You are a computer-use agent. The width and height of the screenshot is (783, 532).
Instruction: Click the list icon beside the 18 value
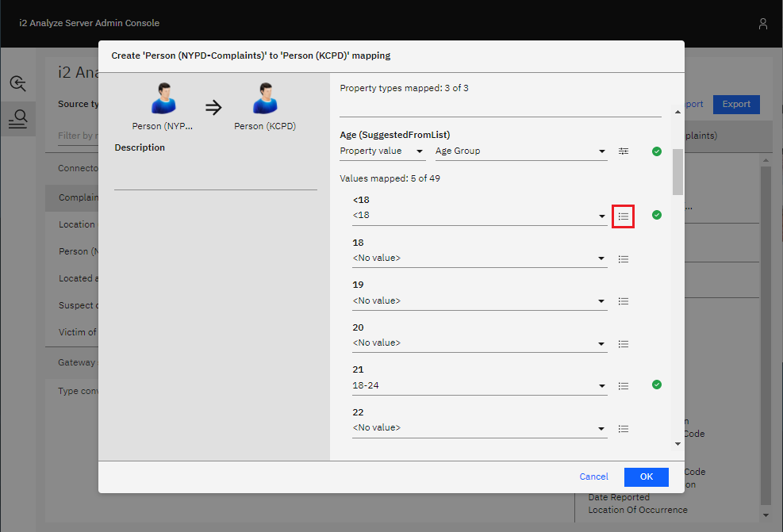coord(623,258)
